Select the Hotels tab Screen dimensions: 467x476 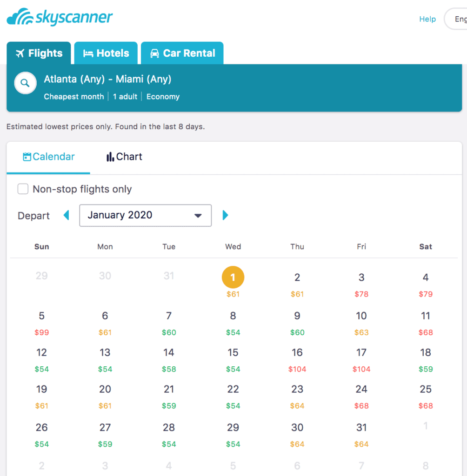coord(106,53)
